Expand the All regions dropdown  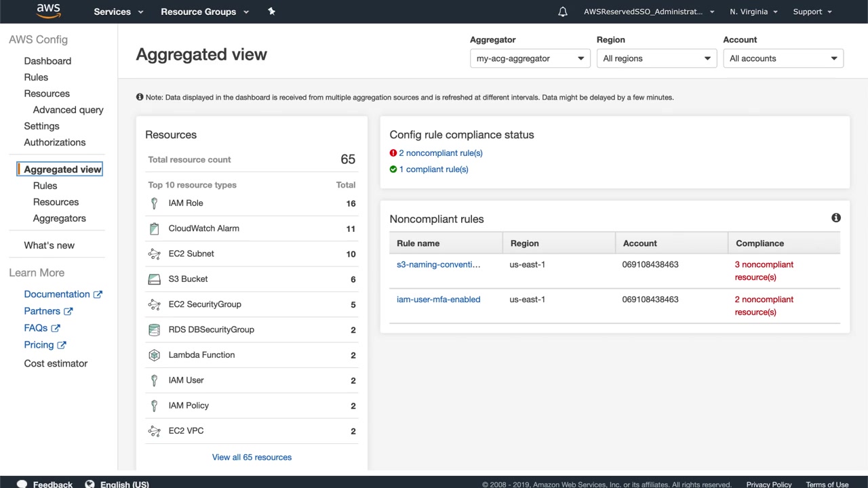point(656,58)
